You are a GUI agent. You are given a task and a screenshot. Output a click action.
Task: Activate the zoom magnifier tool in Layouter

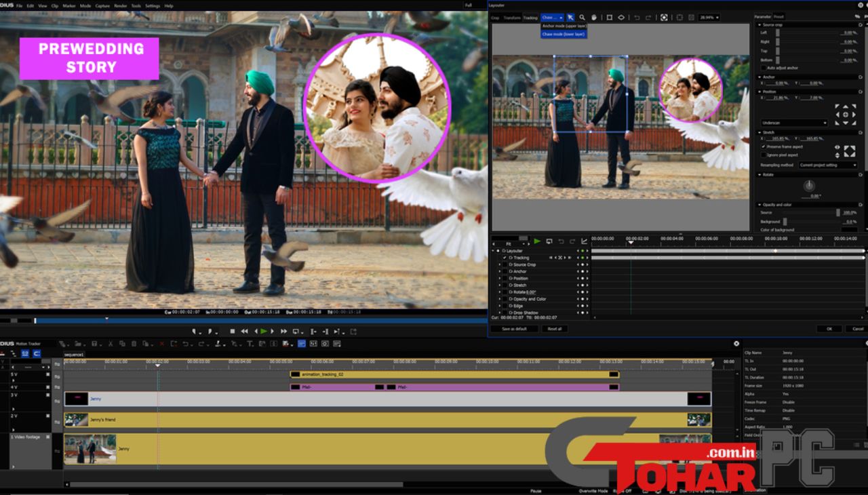582,18
